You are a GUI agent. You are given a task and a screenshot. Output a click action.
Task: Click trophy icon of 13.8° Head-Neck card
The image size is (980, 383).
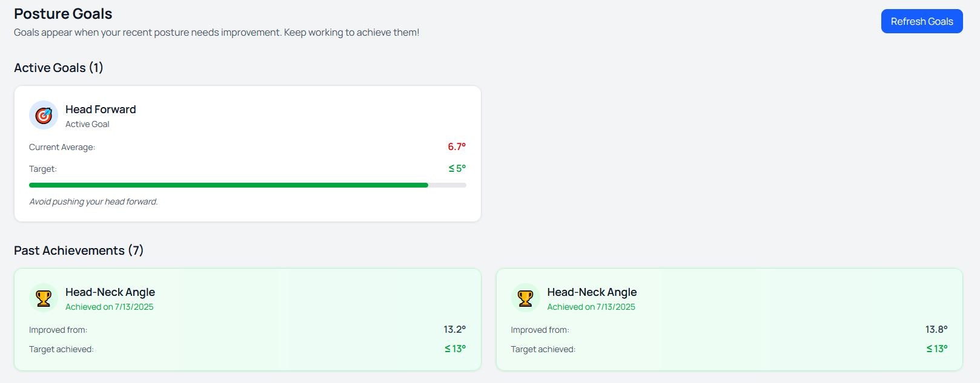pyautogui.click(x=525, y=298)
